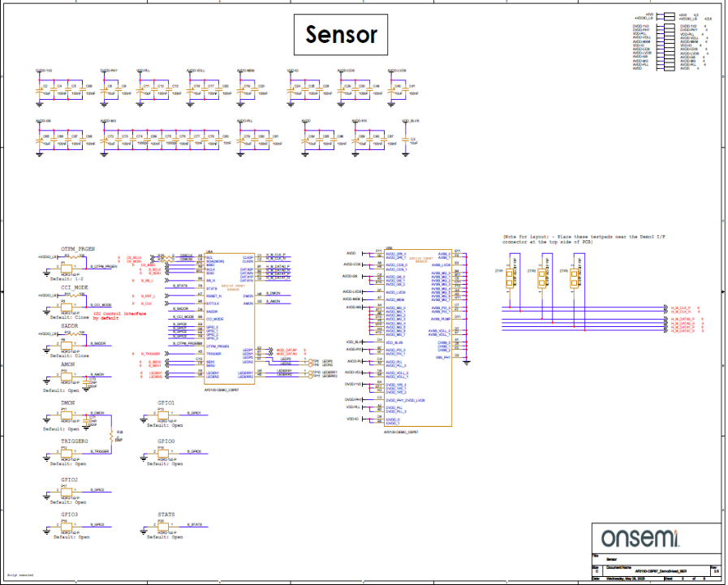Select the power net table at top right
The width and height of the screenshot is (728, 585).
pos(672,42)
